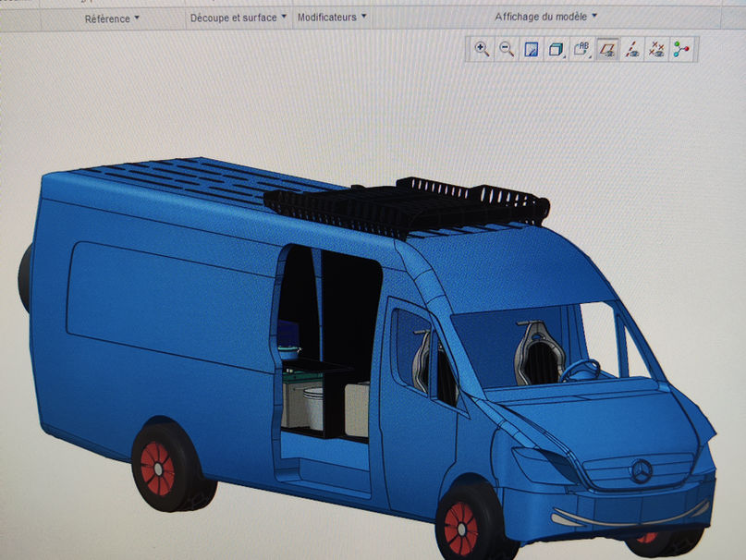
Task: Select the Mercedes star emblem on grille
Action: pyautogui.click(x=642, y=470)
